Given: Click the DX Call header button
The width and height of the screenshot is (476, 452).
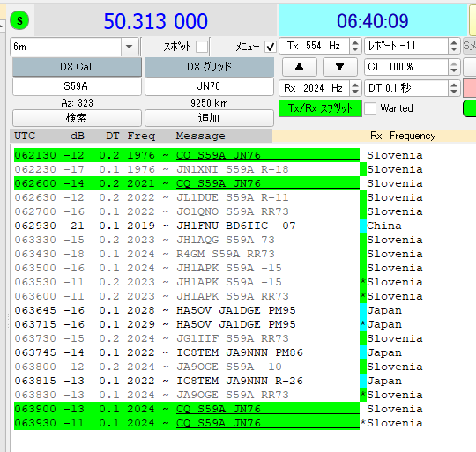Looking at the screenshot, I should tap(77, 67).
